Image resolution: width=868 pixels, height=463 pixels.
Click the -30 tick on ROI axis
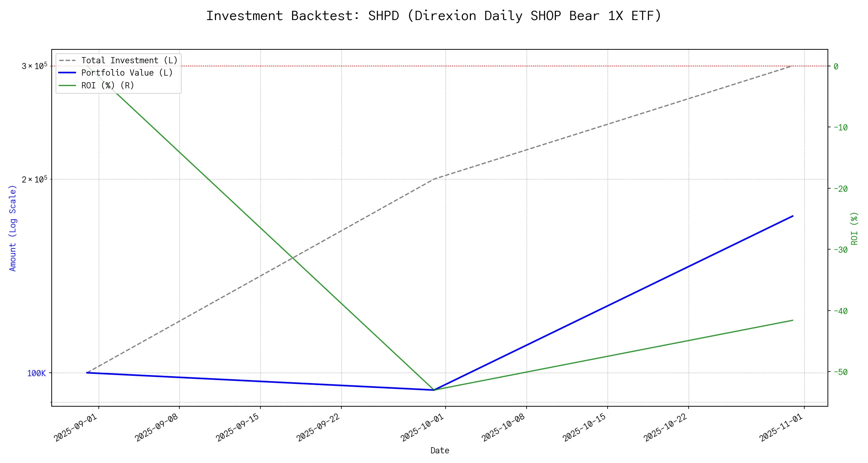point(841,250)
